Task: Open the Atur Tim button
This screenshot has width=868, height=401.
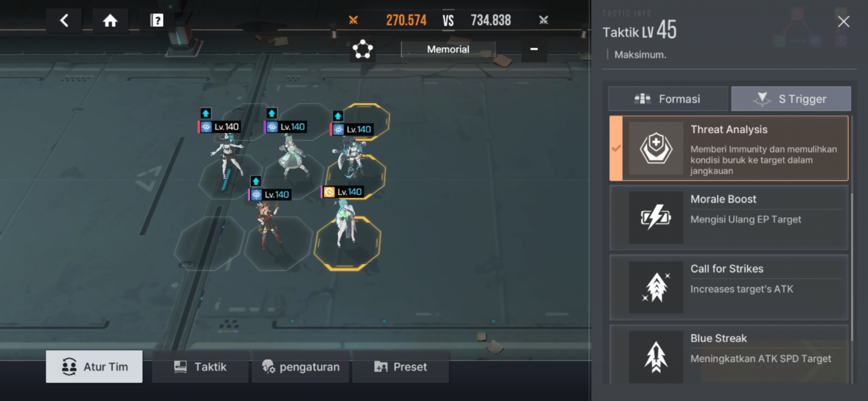Action: [94, 367]
